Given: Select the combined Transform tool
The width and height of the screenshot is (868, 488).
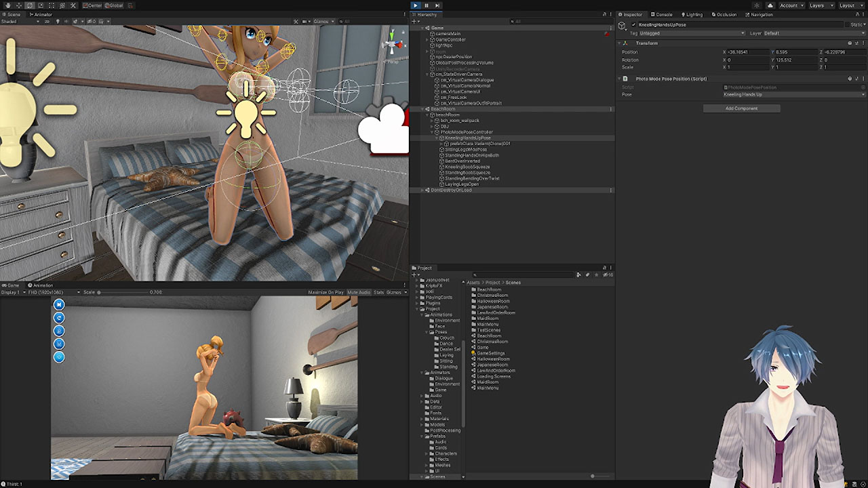Looking at the screenshot, I should click(x=62, y=5).
